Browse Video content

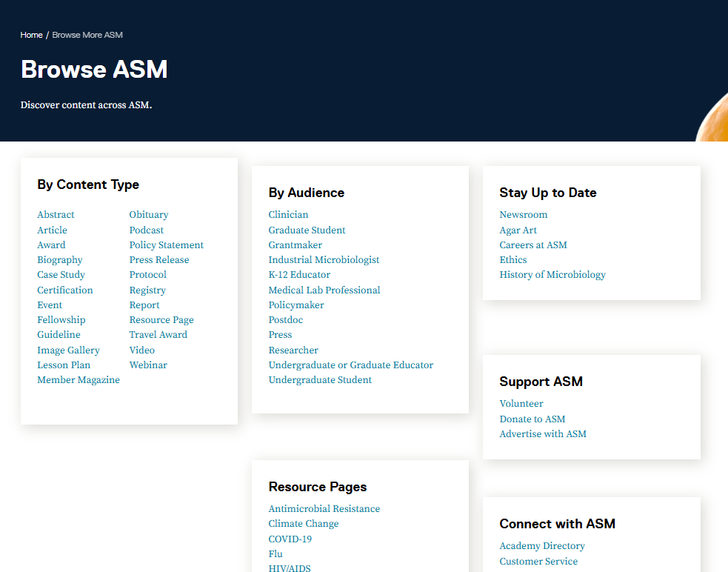click(141, 350)
